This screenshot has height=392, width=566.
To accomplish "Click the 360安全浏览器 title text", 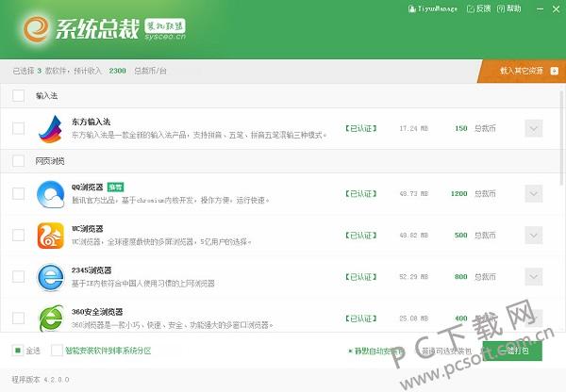I will coord(97,312).
